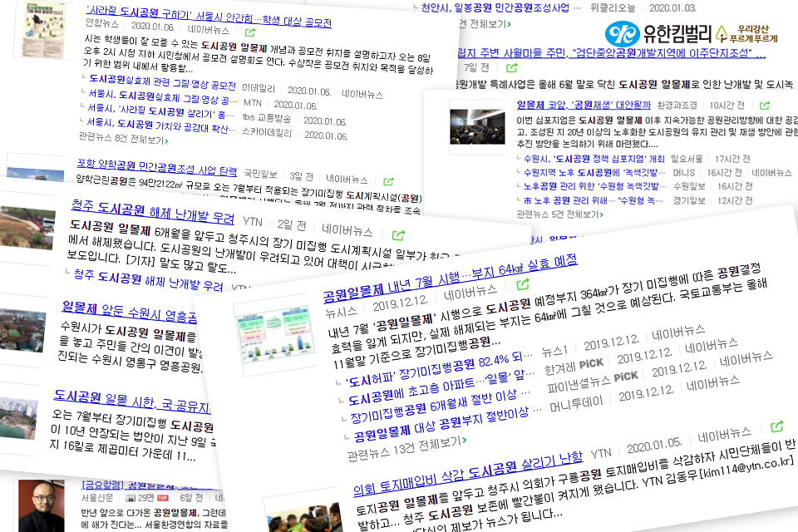Click share icon on 공원일몰제 내년 7월 article
This screenshot has width=798, height=532.
coord(523,284)
